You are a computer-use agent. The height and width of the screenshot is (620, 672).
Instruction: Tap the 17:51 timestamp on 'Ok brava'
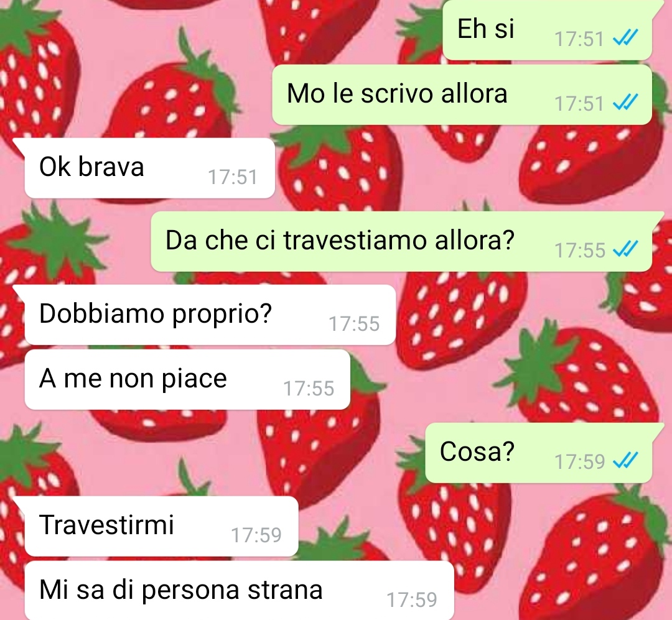(x=233, y=177)
